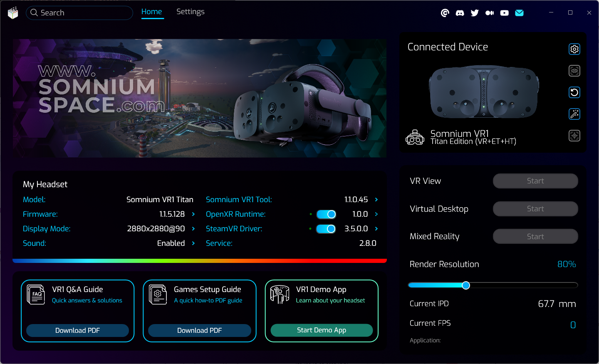The width and height of the screenshot is (599, 364).
Task: Select the Home tab
Action: click(x=151, y=12)
